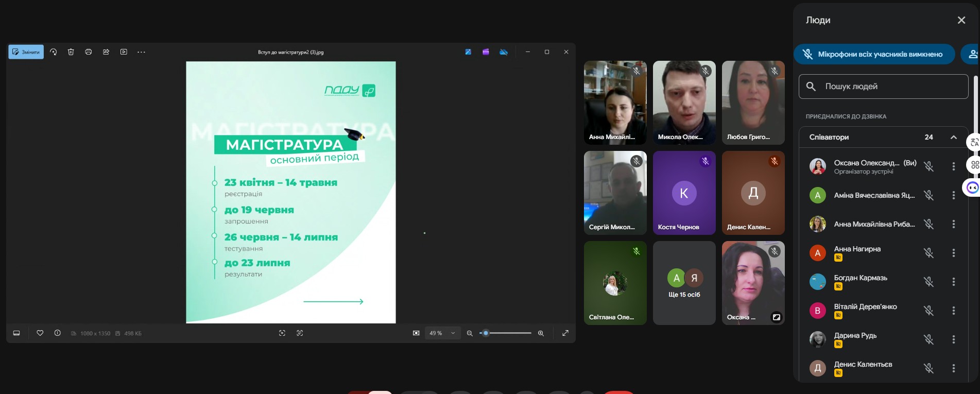The width and height of the screenshot is (980, 394).
Task: Enter full screen view of the image
Action: [x=565, y=333]
